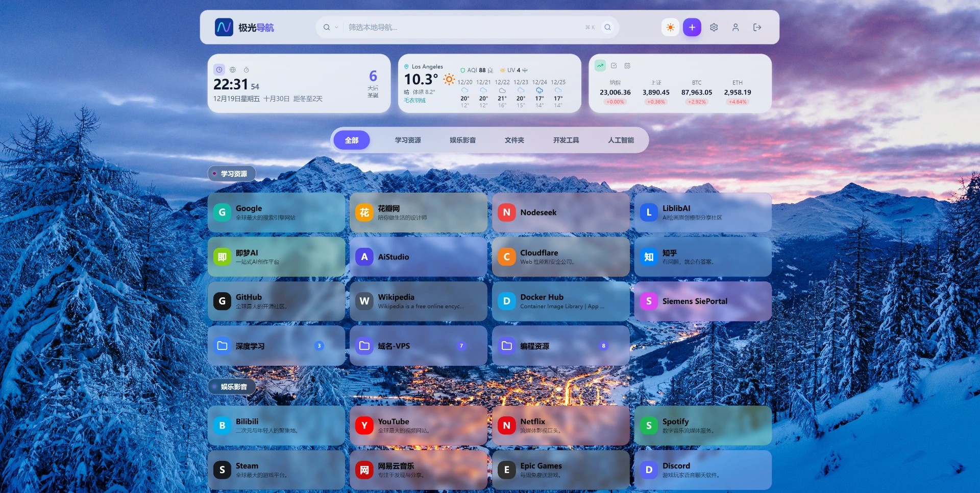Click the search field to filter navigation
980x493 pixels.
click(459, 28)
